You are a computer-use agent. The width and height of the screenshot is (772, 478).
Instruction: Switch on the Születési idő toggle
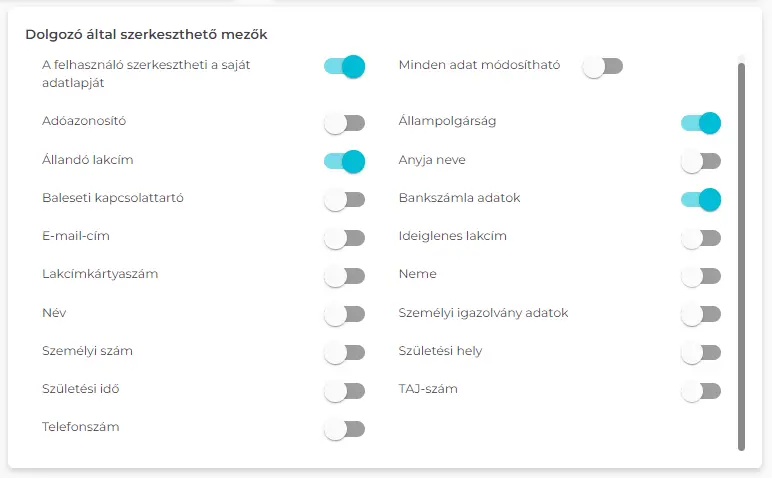[344, 391]
